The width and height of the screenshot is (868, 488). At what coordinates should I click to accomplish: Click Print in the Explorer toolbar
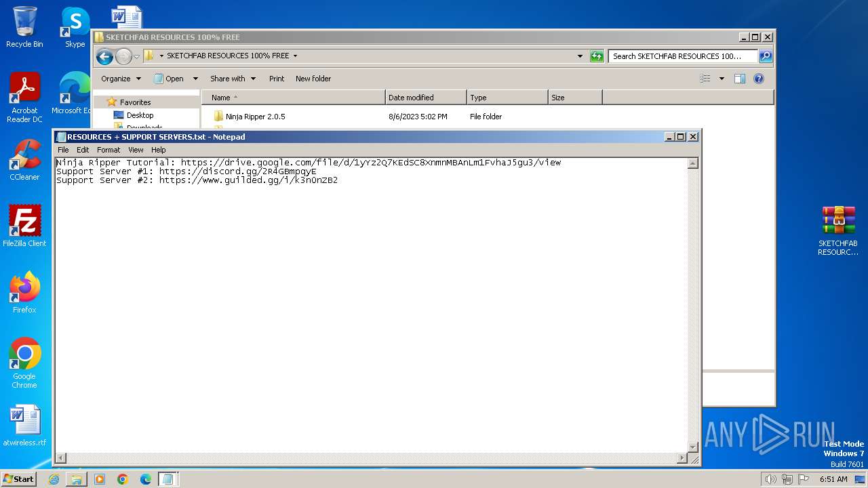click(277, 79)
